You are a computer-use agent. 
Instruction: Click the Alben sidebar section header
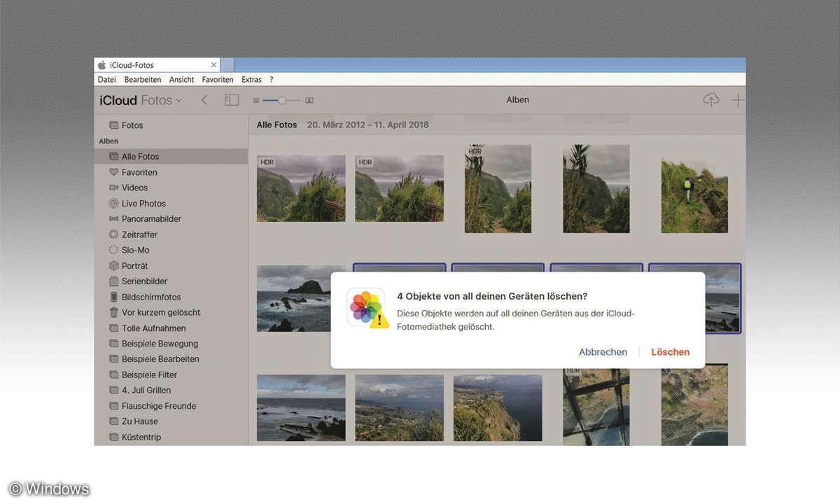(108, 141)
